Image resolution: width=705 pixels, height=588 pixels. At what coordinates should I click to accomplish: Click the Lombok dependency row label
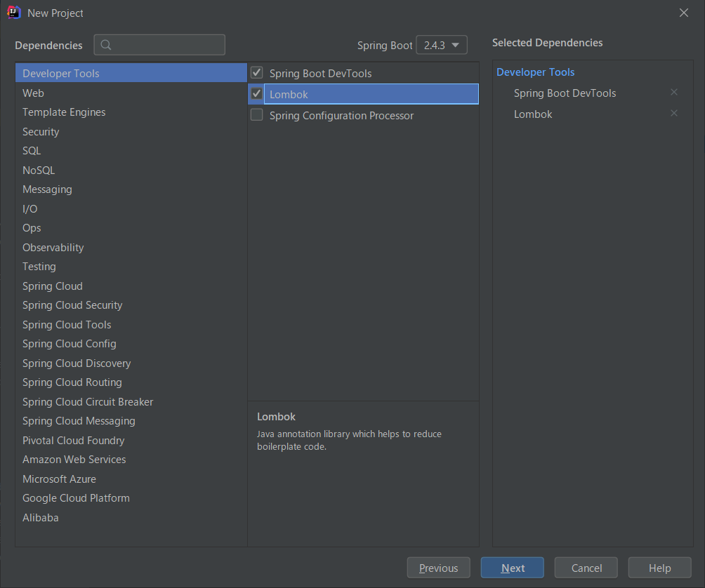pos(289,94)
